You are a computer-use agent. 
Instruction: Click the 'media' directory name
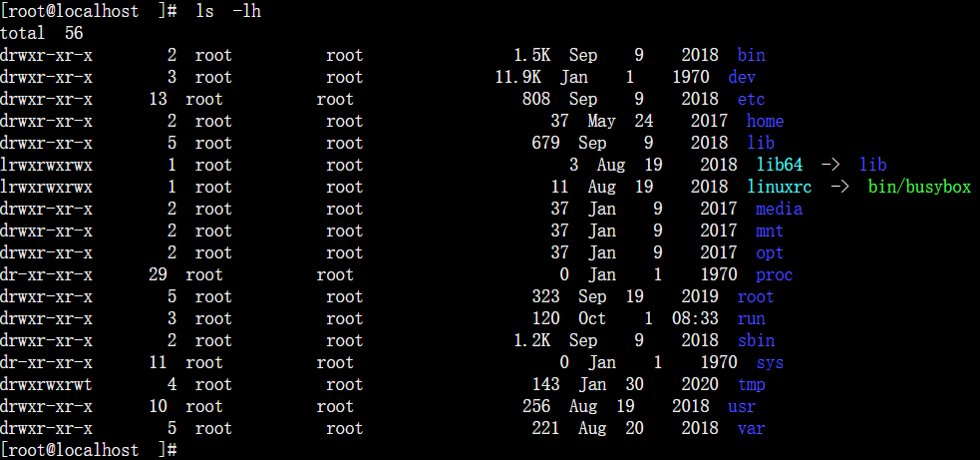point(780,209)
